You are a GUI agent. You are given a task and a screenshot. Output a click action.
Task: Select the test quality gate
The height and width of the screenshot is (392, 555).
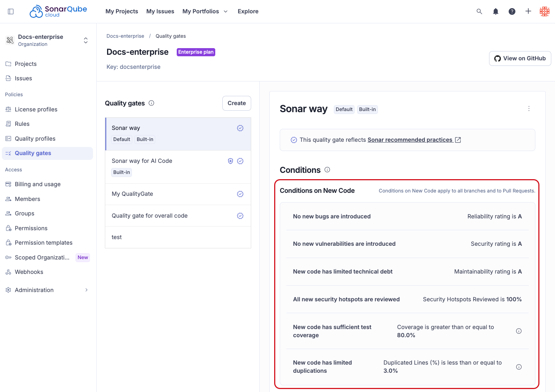point(178,237)
